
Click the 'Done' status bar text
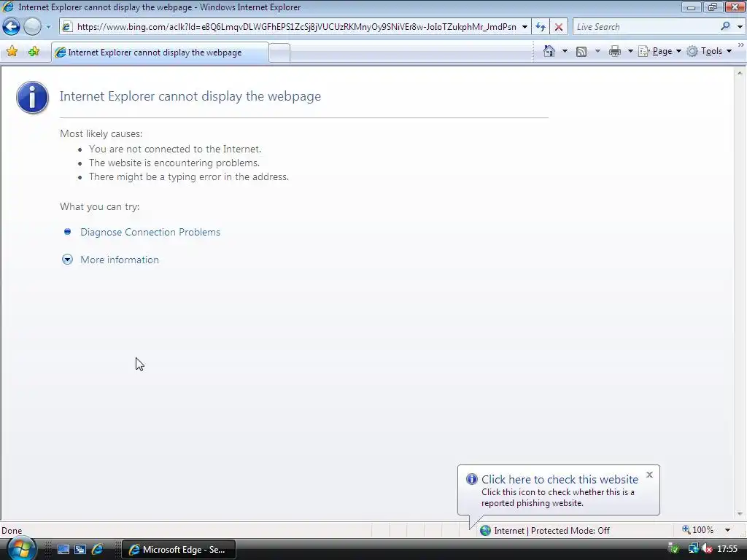tap(12, 531)
